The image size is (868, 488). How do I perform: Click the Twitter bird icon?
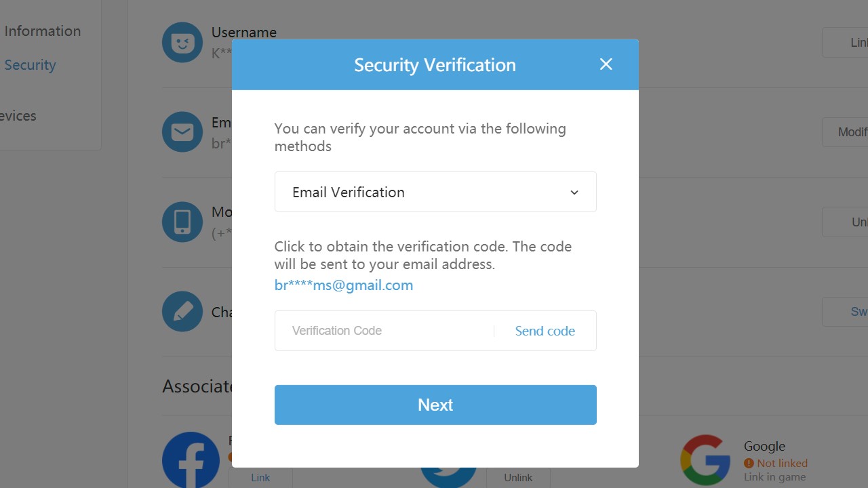(x=448, y=476)
